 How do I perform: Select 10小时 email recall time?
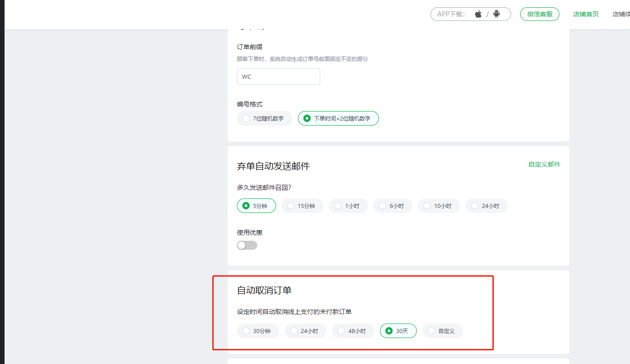[439, 206]
